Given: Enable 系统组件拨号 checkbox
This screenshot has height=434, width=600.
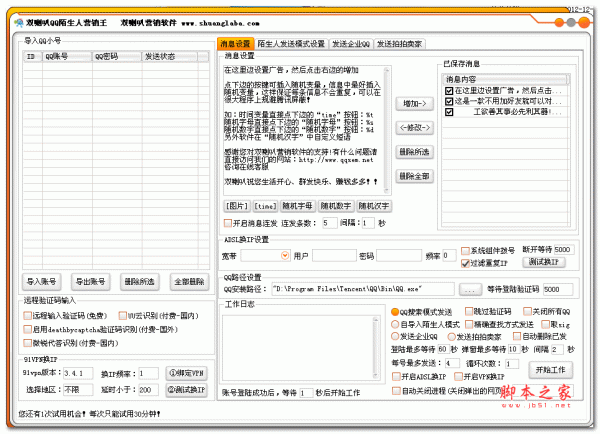Looking at the screenshot, I should tap(465, 251).
